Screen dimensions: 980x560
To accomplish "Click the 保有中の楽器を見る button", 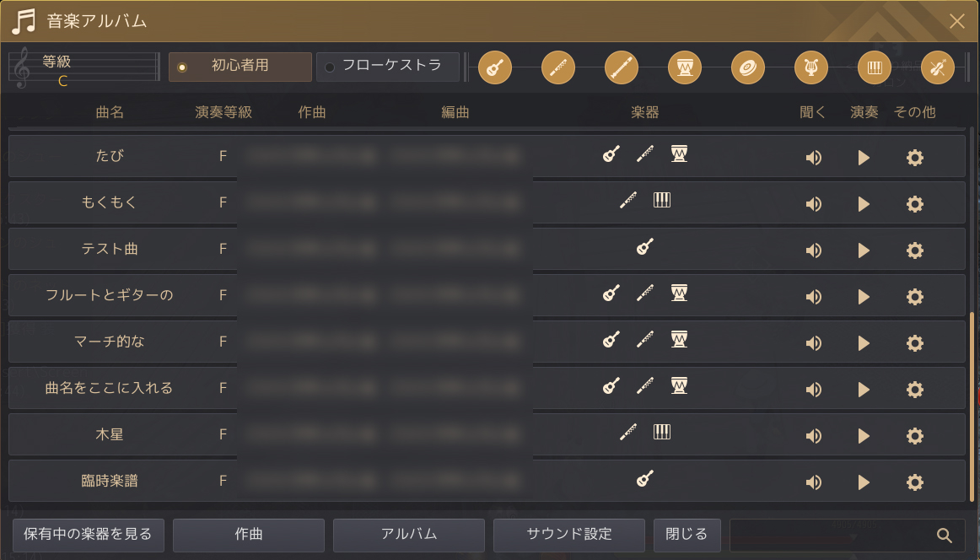I will tap(89, 535).
